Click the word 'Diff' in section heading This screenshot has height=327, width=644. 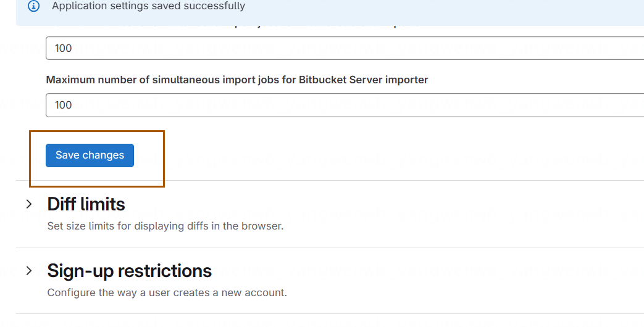point(62,204)
